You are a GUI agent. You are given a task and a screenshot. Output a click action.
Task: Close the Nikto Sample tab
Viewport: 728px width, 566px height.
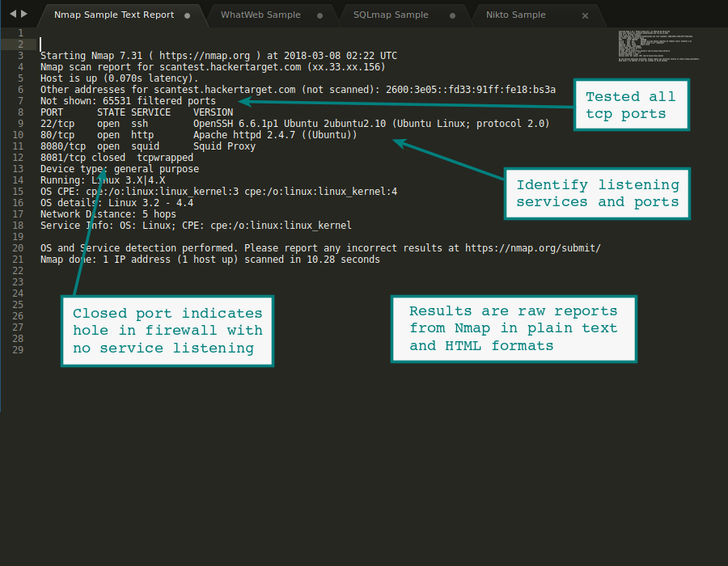[585, 15]
